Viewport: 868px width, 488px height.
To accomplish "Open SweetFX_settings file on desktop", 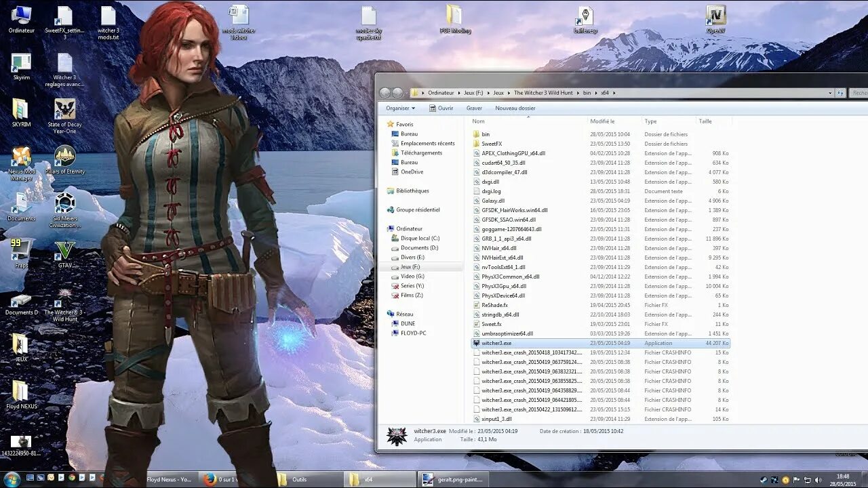I will [64, 22].
